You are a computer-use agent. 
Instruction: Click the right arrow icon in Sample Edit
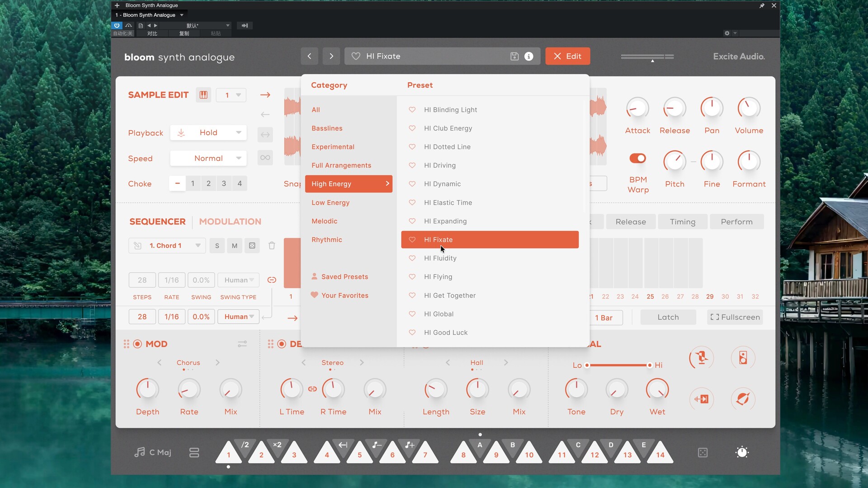tap(265, 95)
